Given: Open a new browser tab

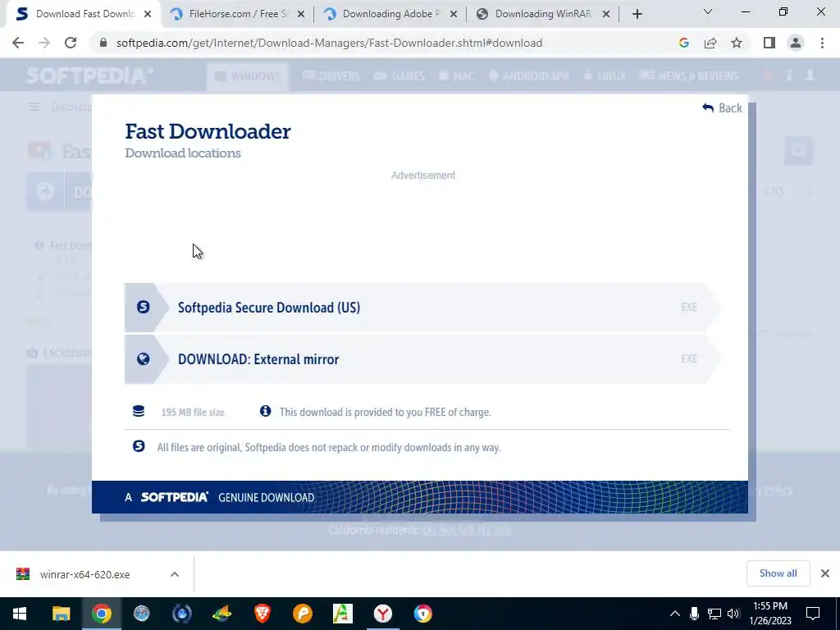Looking at the screenshot, I should pyautogui.click(x=637, y=15).
